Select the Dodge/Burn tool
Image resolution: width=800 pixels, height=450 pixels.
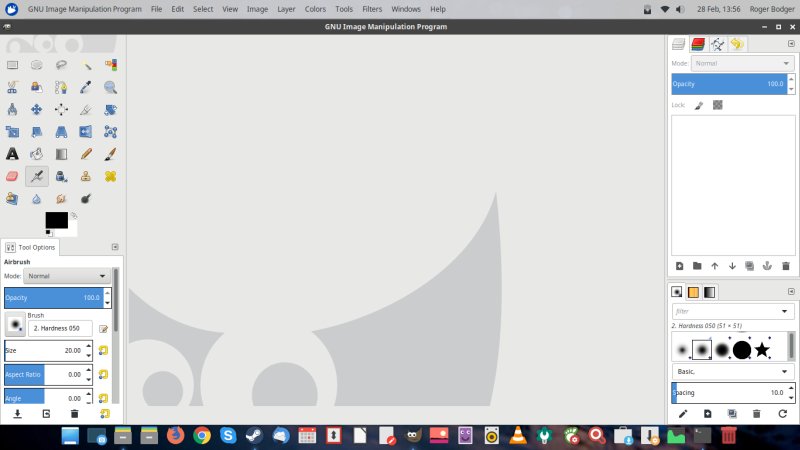click(86, 199)
